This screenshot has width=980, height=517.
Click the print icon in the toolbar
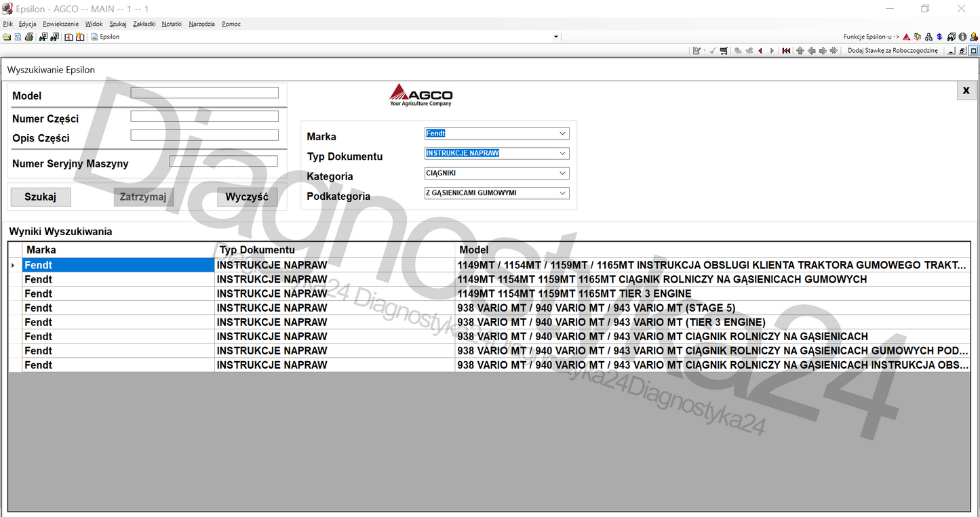pos(29,37)
